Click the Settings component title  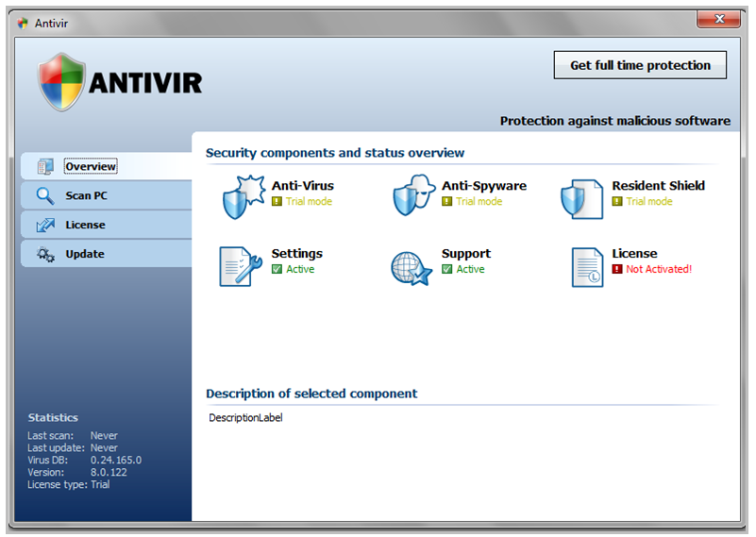297,254
